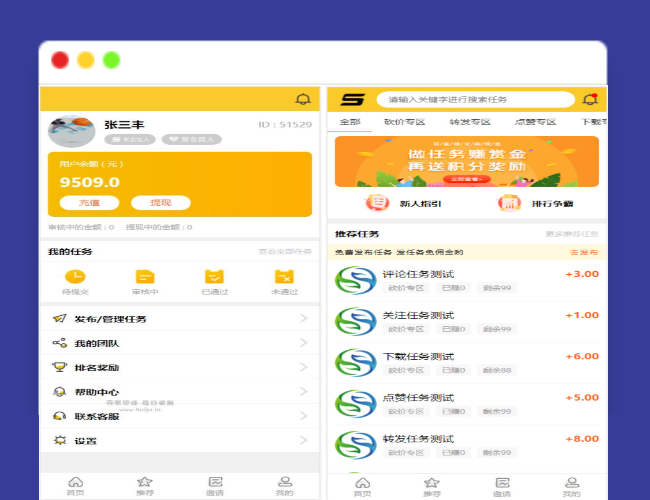Tap 我的 profile icon in right screen
This screenshot has width=650, height=500.
click(x=572, y=483)
